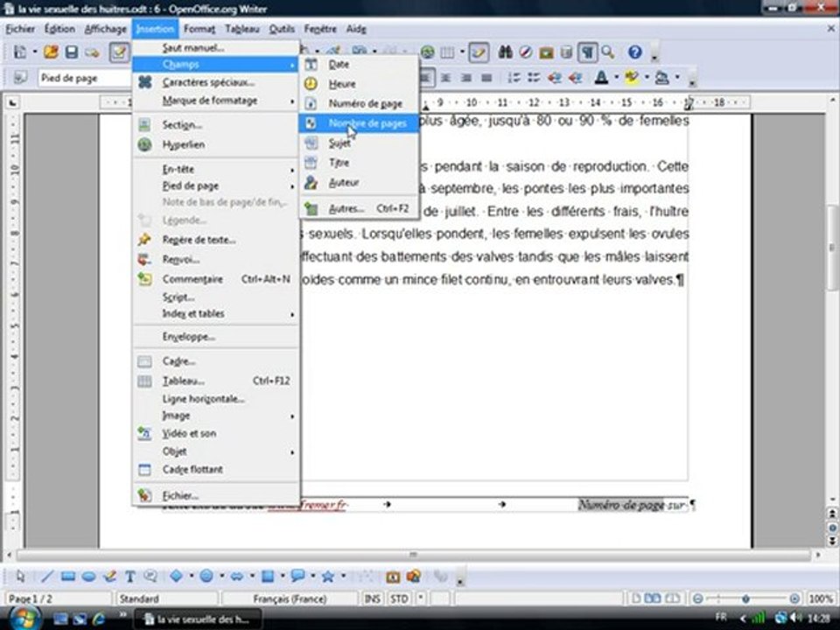This screenshot has height=630, width=840.
Task: Open Help question mark icon
Action: tap(635, 52)
